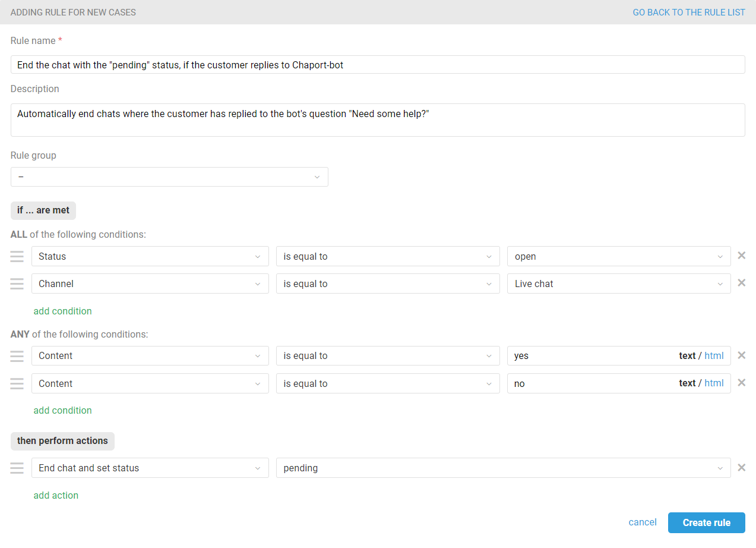Open the 'pending' status dropdown
Image resolution: width=756 pixels, height=548 pixels.
click(504, 468)
